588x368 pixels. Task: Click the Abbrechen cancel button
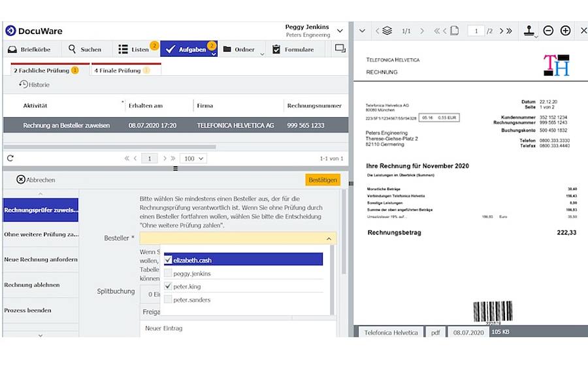pyautogui.click(x=36, y=180)
